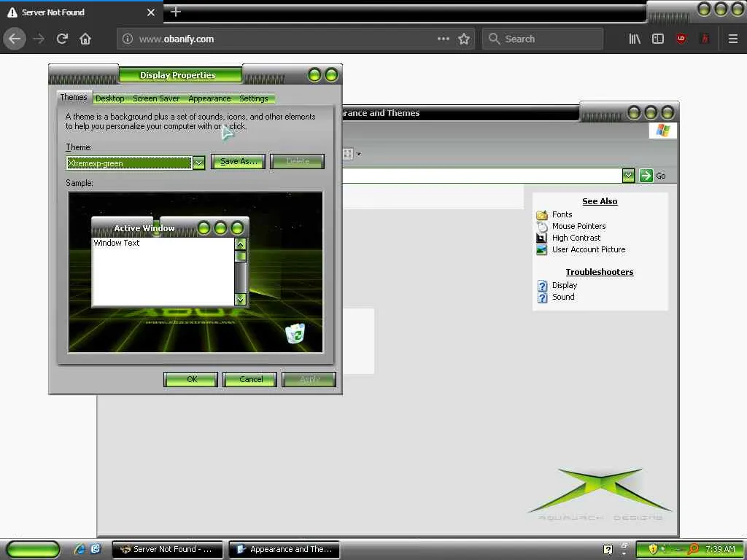Click help question mark icon in taskbar
Screen dimensions: 747x560
[608, 549]
